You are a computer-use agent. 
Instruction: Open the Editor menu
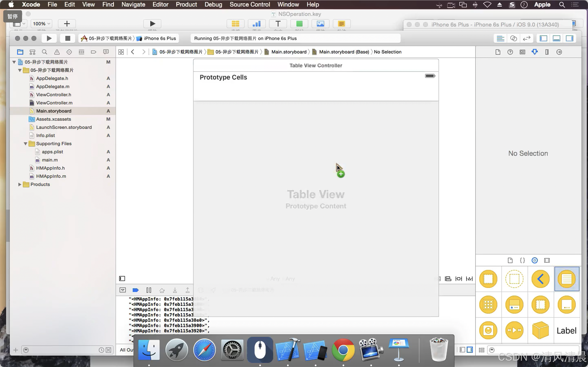[x=160, y=4]
